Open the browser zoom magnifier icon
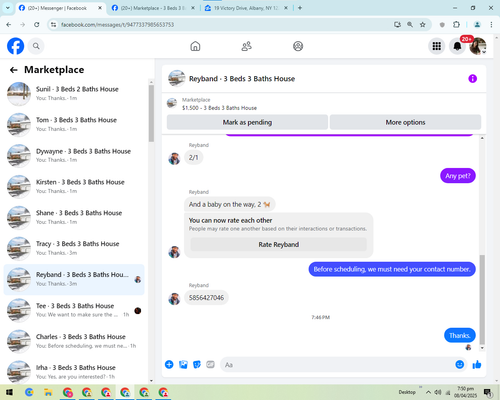The height and width of the screenshot is (400, 500). [410, 24]
